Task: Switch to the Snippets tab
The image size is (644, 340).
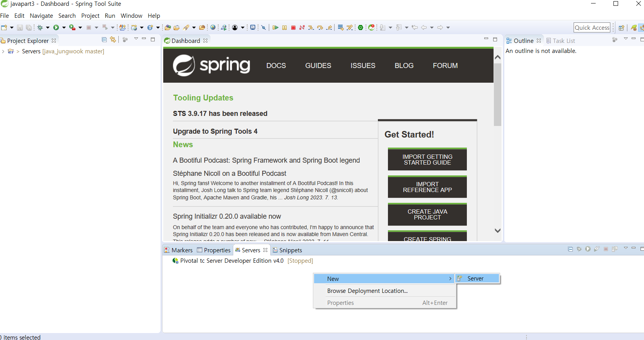Action: (x=287, y=250)
